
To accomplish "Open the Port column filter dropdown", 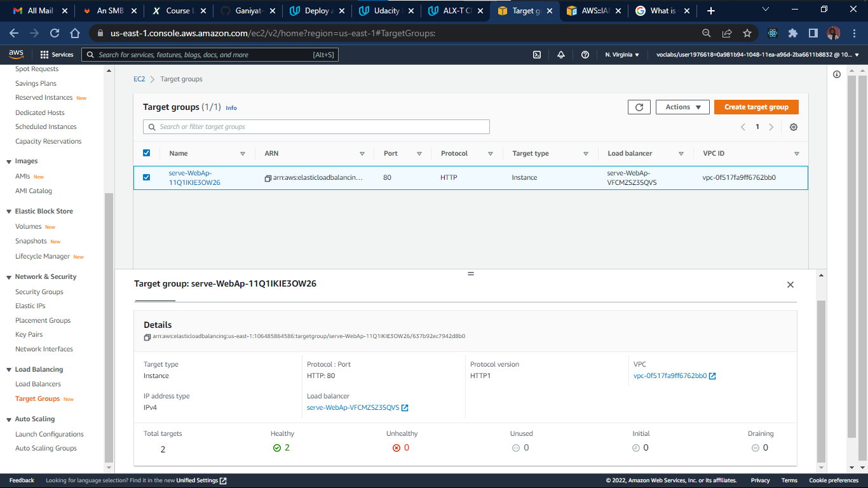I will click(x=419, y=153).
